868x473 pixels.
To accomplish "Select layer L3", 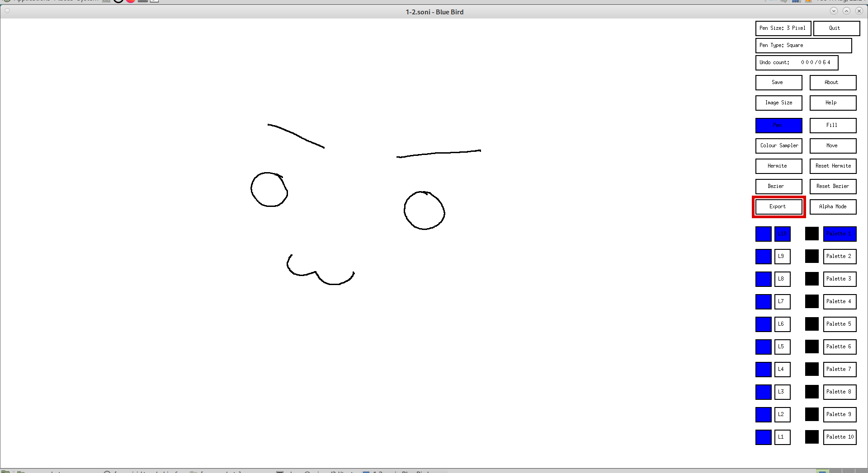I will (x=782, y=392).
